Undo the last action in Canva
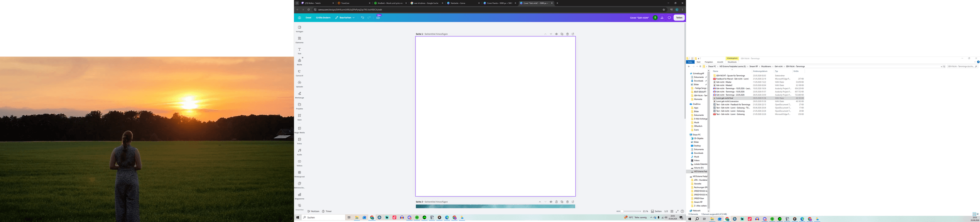 click(x=362, y=18)
